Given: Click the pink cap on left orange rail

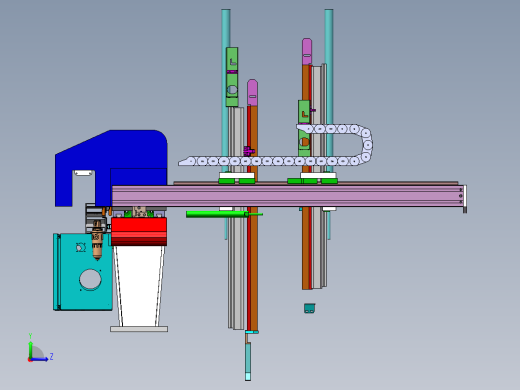Looking at the screenshot, I should (x=252, y=93).
